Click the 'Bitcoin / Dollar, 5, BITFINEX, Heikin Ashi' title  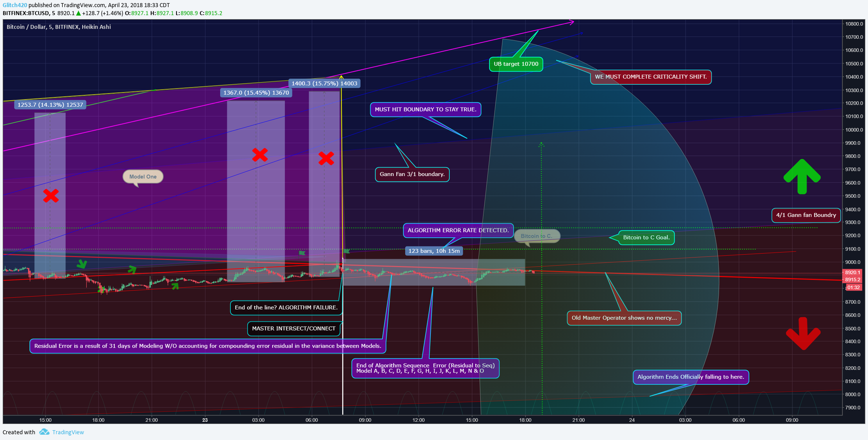59,27
